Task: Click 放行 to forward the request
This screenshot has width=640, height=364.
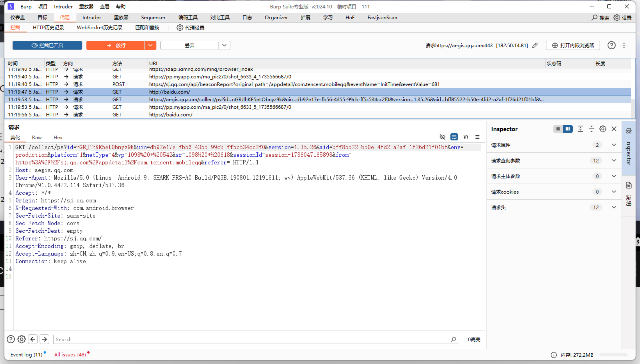Action: pyautogui.click(x=116, y=46)
